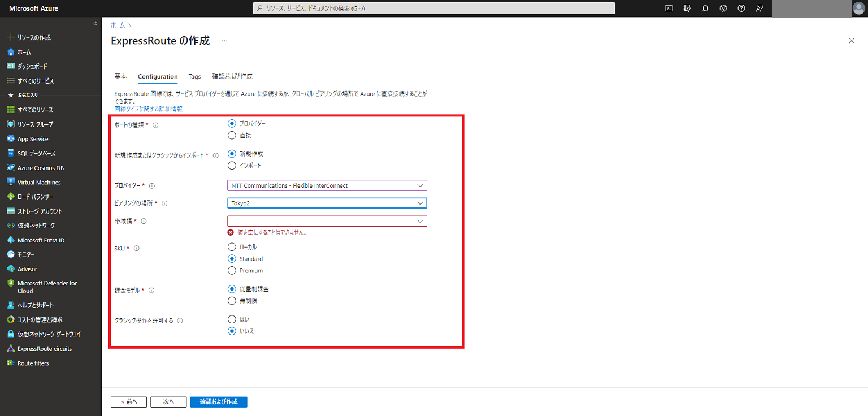Select the インポート radio option
This screenshot has height=416, width=868.
click(x=232, y=166)
